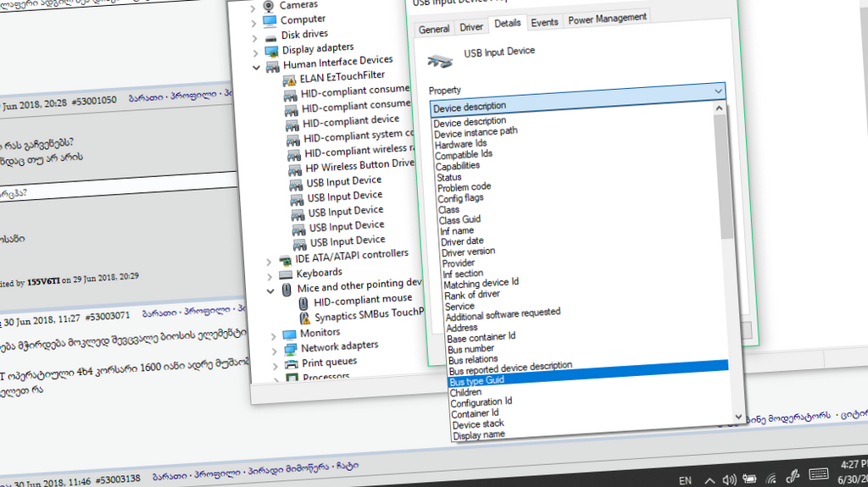Click the Synaptics SMBus TouchPad warning icon
868x487 pixels.
click(x=305, y=318)
